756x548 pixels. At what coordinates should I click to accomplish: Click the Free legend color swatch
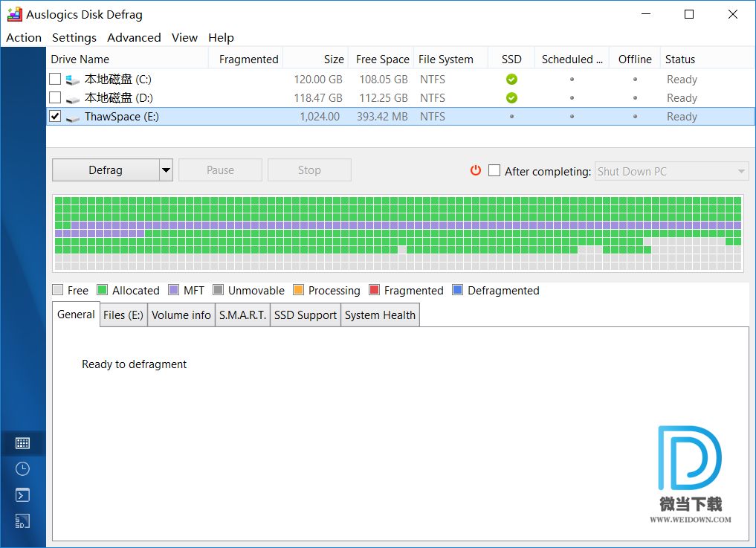(x=58, y=289)
